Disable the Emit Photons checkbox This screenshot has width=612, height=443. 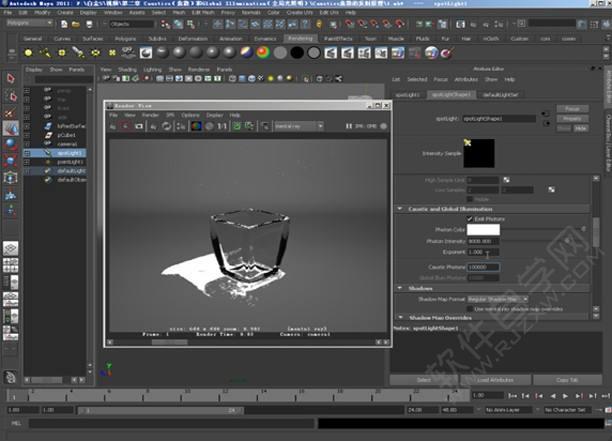tap(471, 218)
